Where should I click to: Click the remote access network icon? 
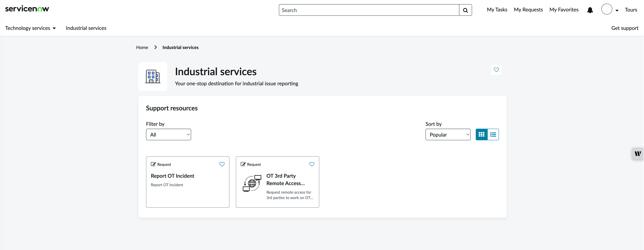point(252,183)
